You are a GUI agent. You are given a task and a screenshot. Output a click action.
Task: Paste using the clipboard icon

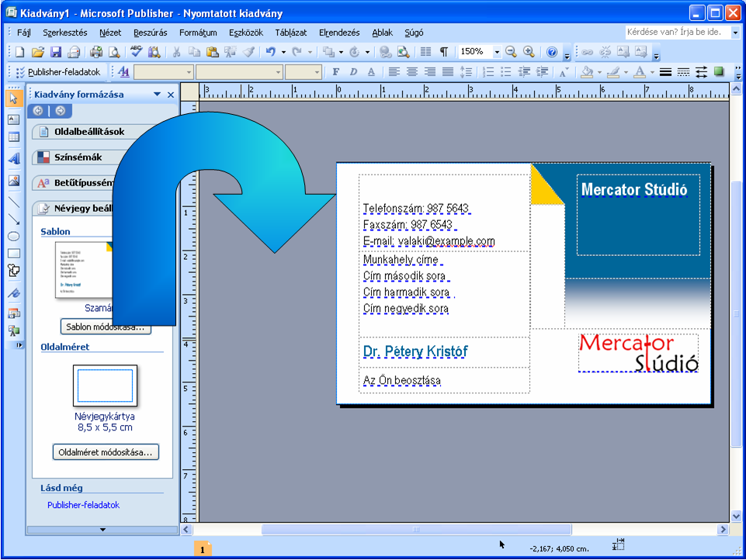(212, 52)
